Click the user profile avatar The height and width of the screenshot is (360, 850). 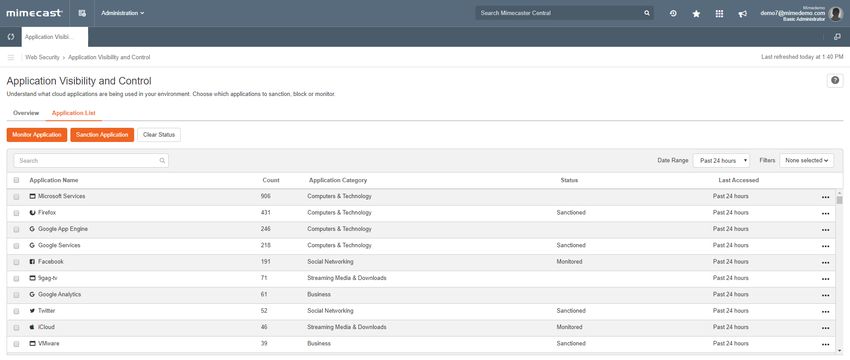(x=835, y=14)
